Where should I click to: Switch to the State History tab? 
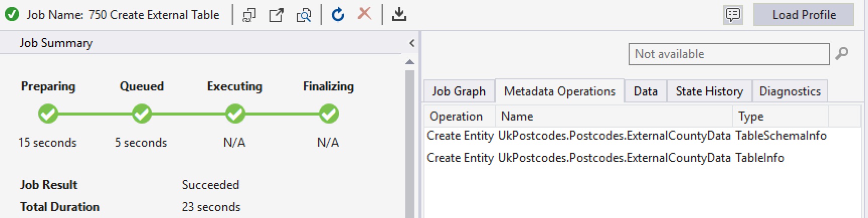pos(709,91)
